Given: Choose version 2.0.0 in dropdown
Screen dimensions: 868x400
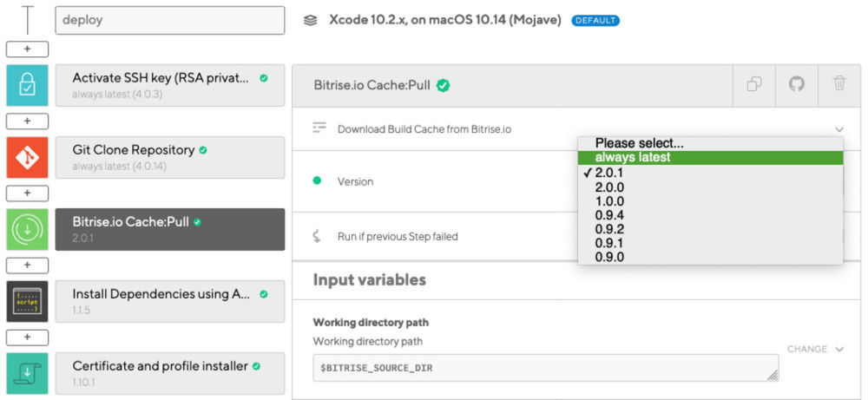Looking at the screenshot, I should click(x=710, y=187).
